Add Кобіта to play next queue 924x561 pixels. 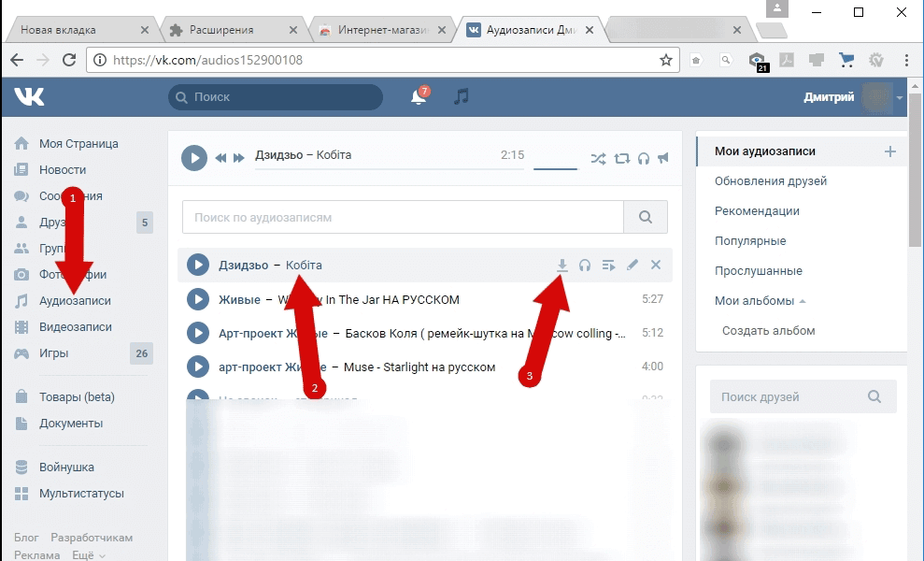tap(609, 265)
